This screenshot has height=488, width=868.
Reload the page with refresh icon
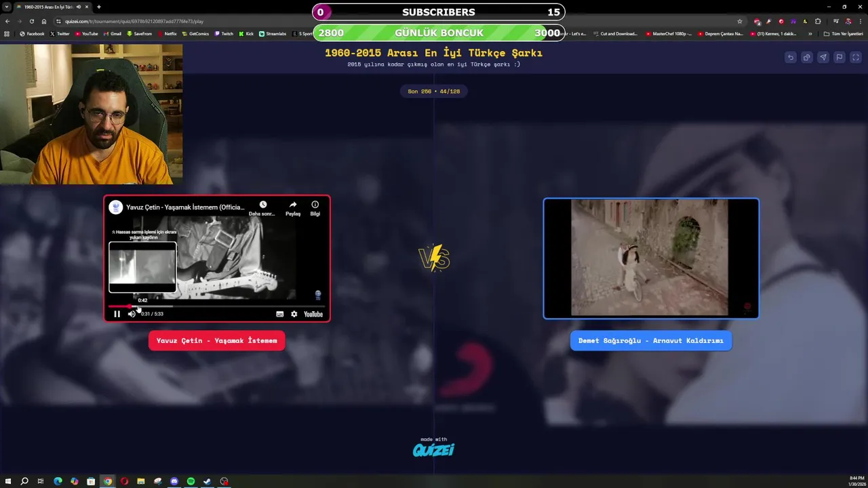point(32,21)
